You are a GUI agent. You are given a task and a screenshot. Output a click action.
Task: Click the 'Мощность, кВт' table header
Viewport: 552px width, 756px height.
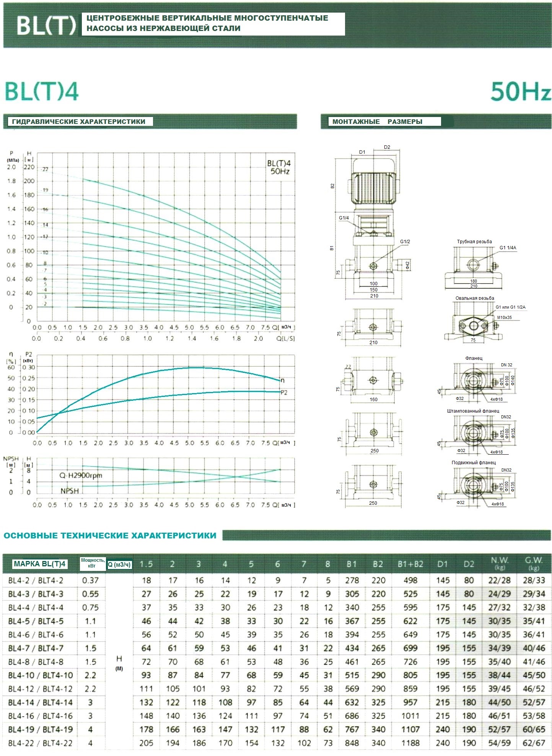pos(92,563)
